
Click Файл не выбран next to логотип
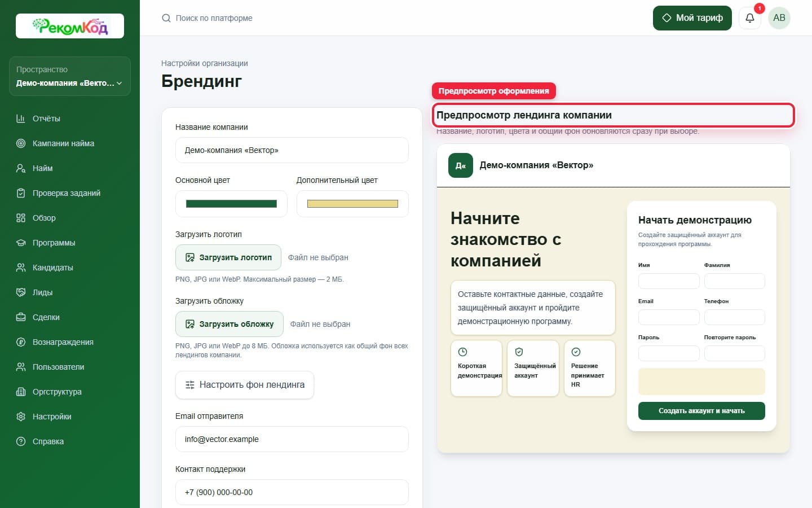coord(318,257)
